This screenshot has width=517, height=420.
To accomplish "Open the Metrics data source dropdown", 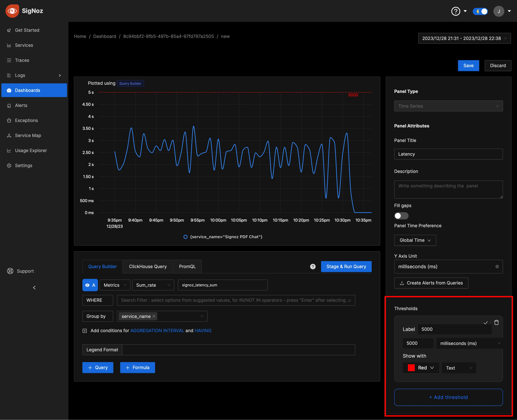I will pyautogui.click(x=115, y=285).
